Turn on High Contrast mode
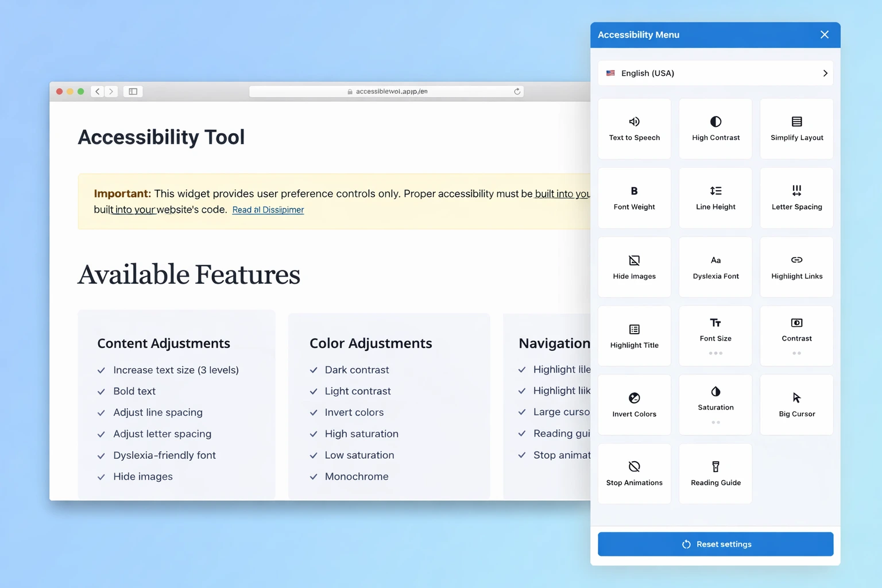The width and height of the screenshot is (882, 588). coord(715,129)
